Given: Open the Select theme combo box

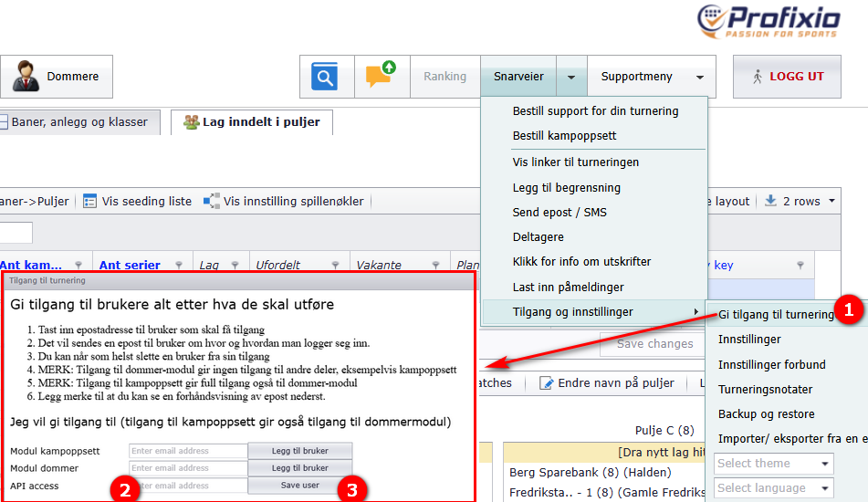Looking at the screenshot, I should [x=773, y=464].
